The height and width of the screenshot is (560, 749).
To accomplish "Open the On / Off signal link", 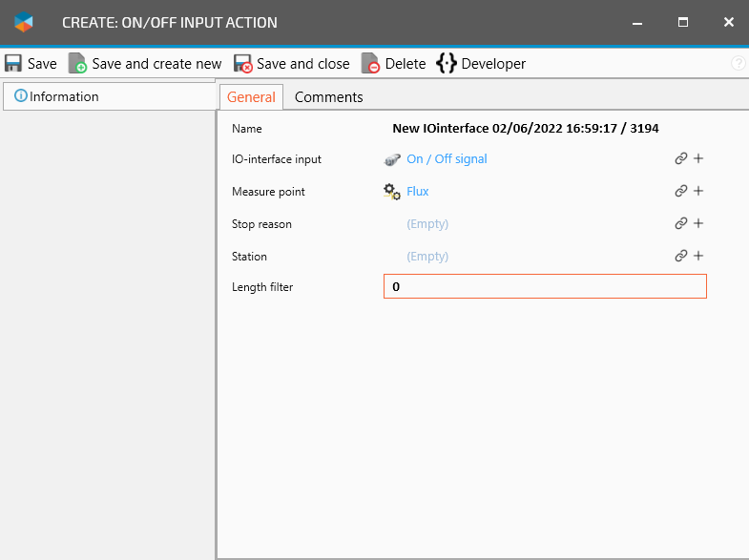I will (x=447, y=159).
